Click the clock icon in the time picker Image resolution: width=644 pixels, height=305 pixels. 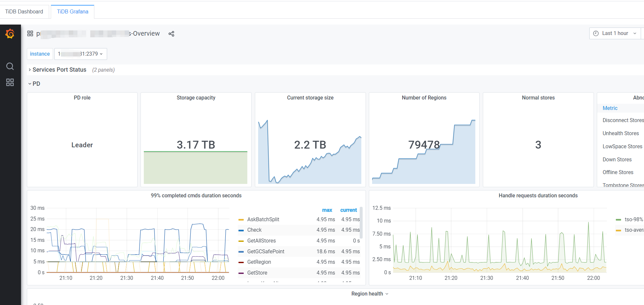(x=596, y=33)
